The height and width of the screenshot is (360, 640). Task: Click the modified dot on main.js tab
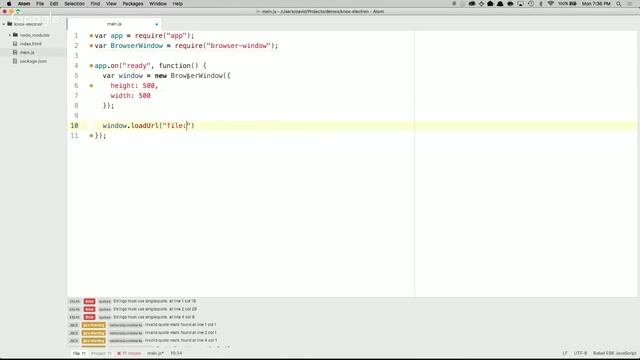click(156, 24)
